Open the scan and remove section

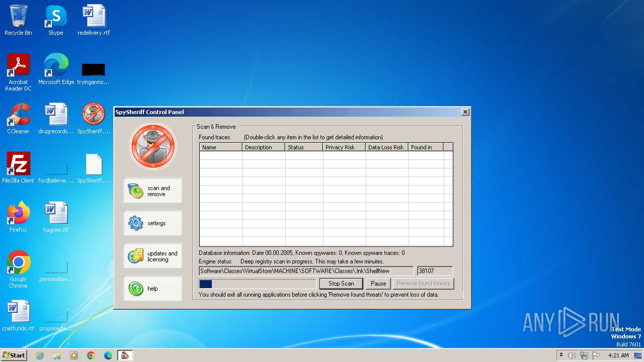152,191
